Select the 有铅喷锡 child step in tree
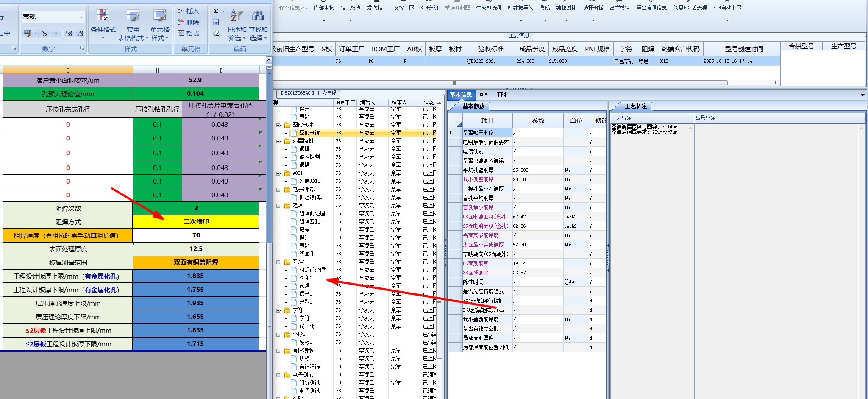The image size is (868, 399). click(309, 366)
